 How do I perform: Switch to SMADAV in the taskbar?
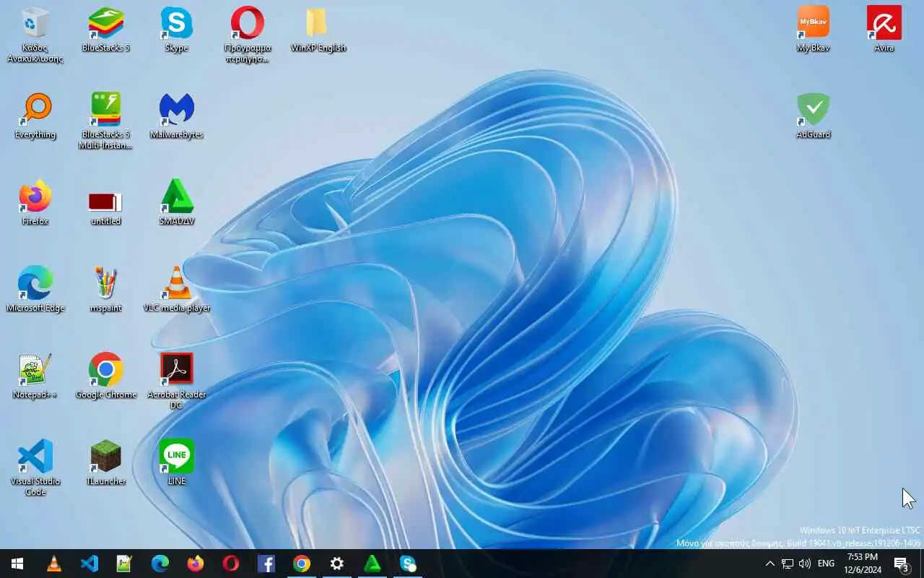(x=372, y=564)
